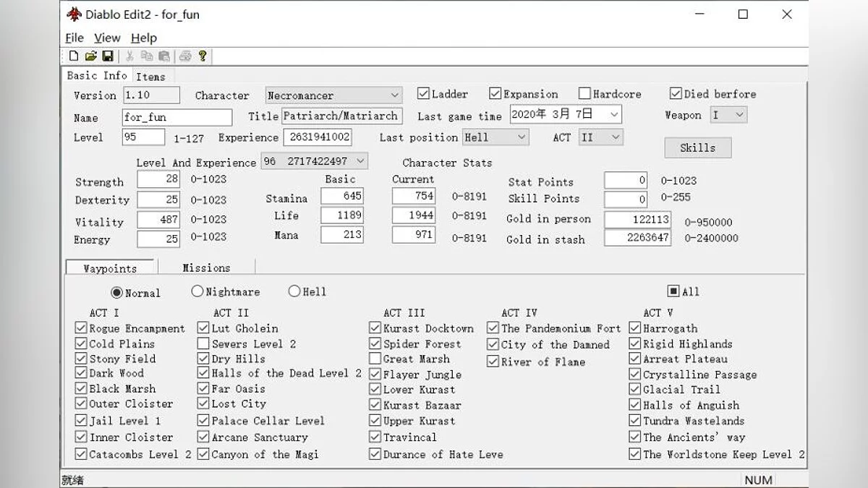Open About via question mark icon

click(203, 56)
